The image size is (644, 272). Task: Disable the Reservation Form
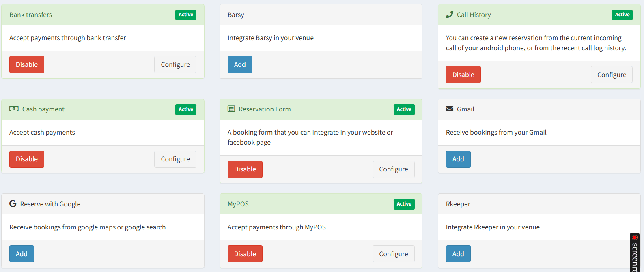click(x=245, y=169)
